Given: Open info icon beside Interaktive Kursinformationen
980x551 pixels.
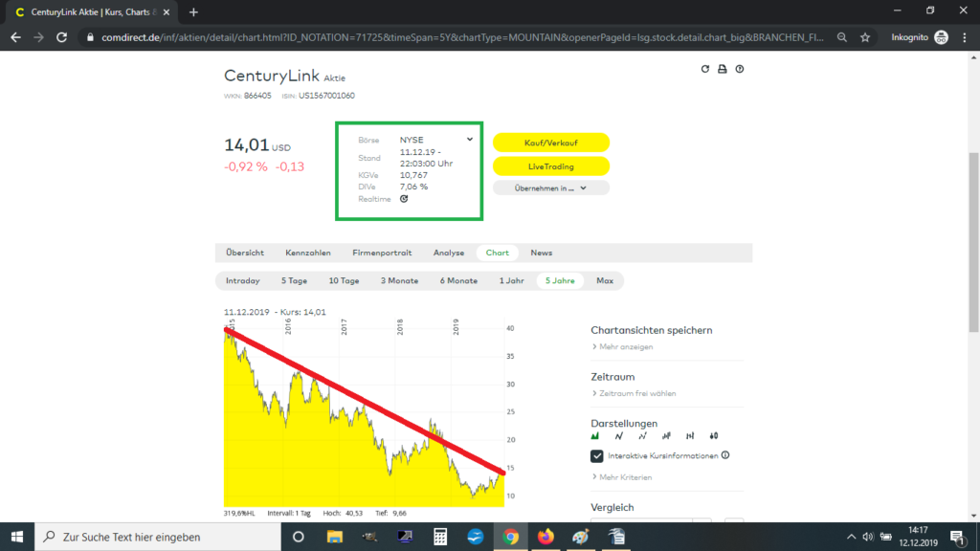Looking at the screenshot, I should (x=725, y=455).
